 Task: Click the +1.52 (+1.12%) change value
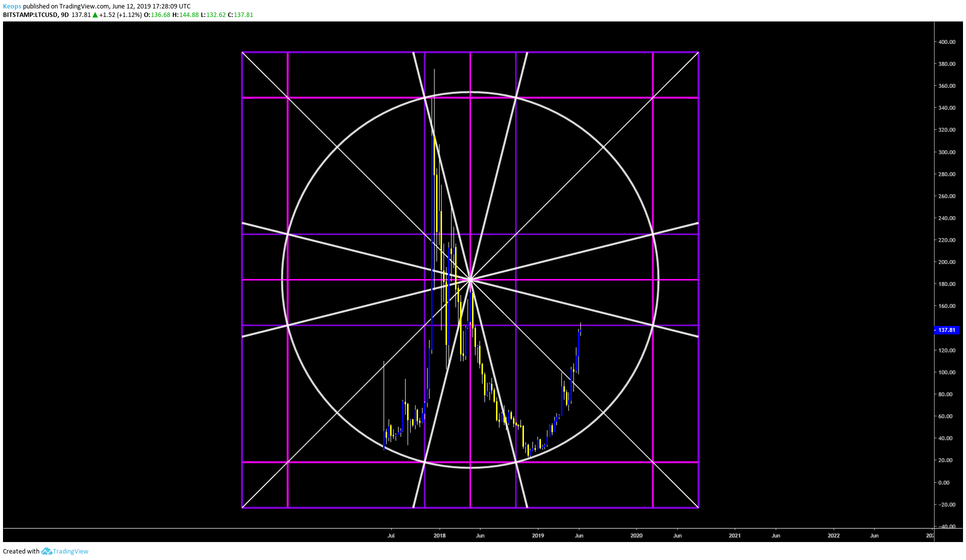(x=120, y=15)
